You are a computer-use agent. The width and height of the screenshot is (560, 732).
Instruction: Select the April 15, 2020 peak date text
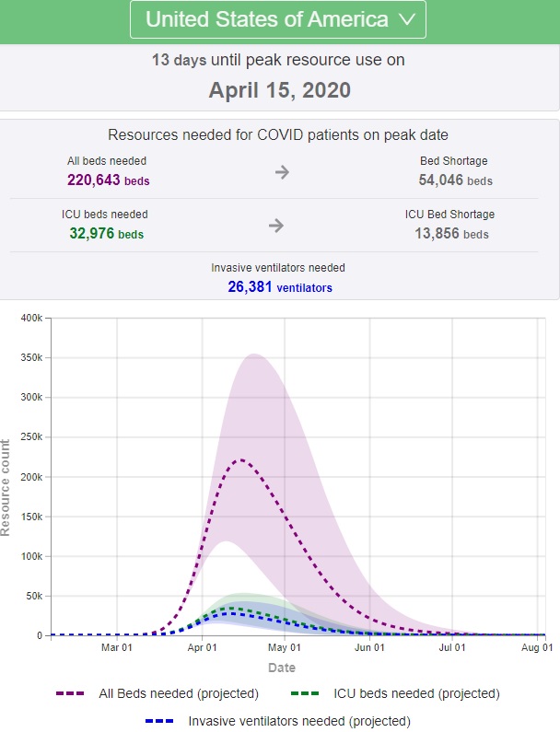coord(279,90)
